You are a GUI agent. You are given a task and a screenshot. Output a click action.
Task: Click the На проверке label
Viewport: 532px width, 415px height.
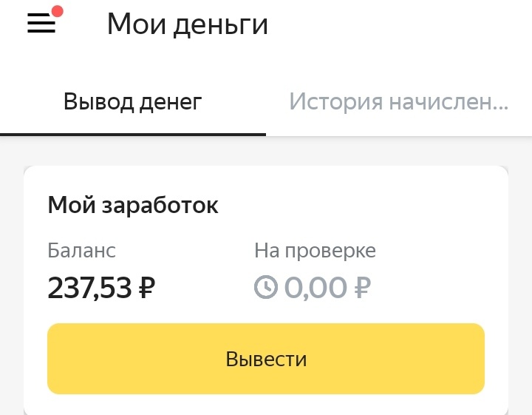[x=316, y=252]
